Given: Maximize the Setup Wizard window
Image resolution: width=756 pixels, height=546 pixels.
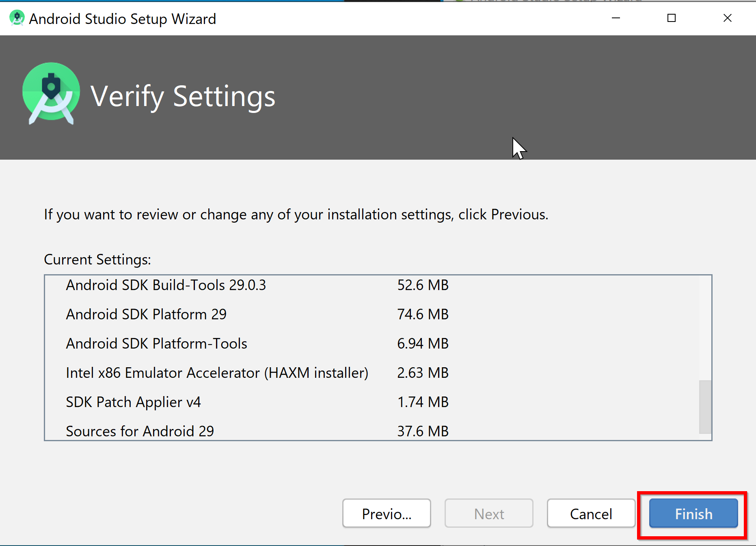Looking at the screenshot, I should (x=672, y=18).
